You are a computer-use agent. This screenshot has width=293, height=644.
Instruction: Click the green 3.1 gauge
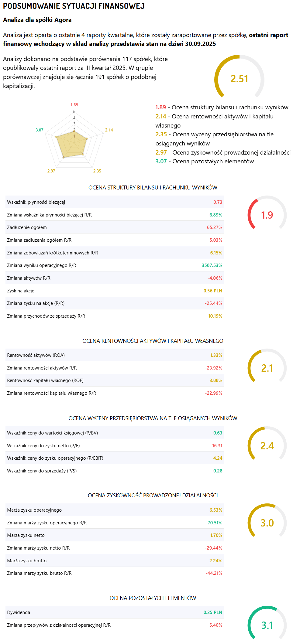(x=267, y=625)
